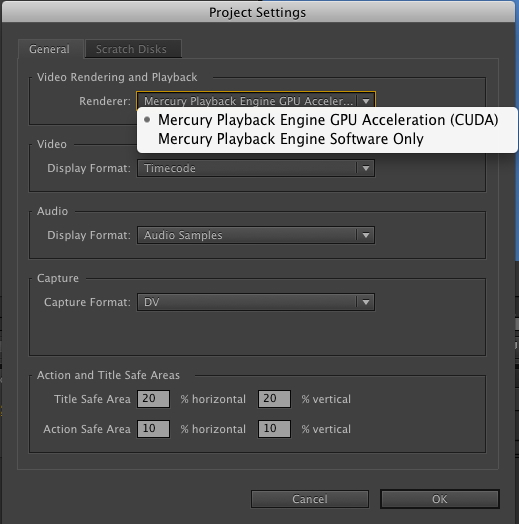This screenshot has height=524, width=519.
Task: Click the arrow icon of DV capture dropdown
Action: click(x=366, y=302)
